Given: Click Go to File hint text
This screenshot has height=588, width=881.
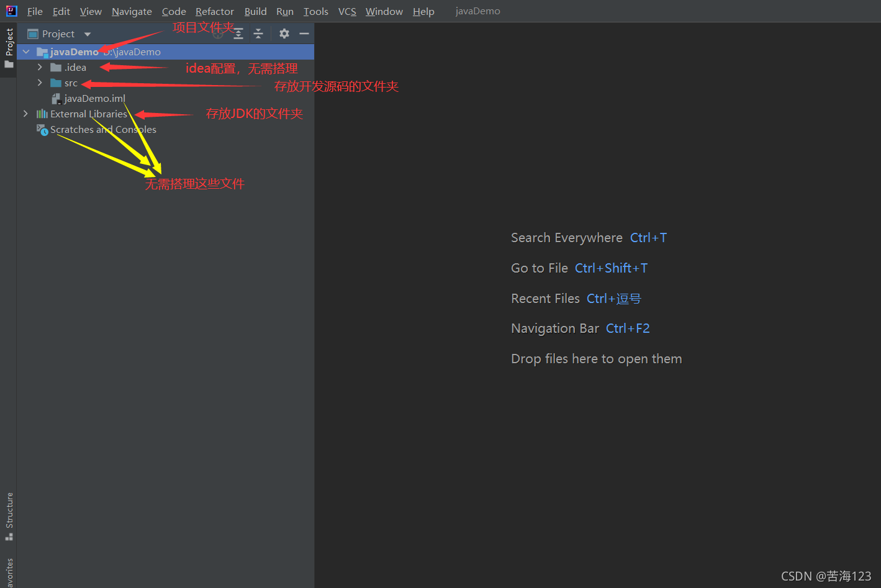Looking at the screenshot, I should click(x=540, y=268).
